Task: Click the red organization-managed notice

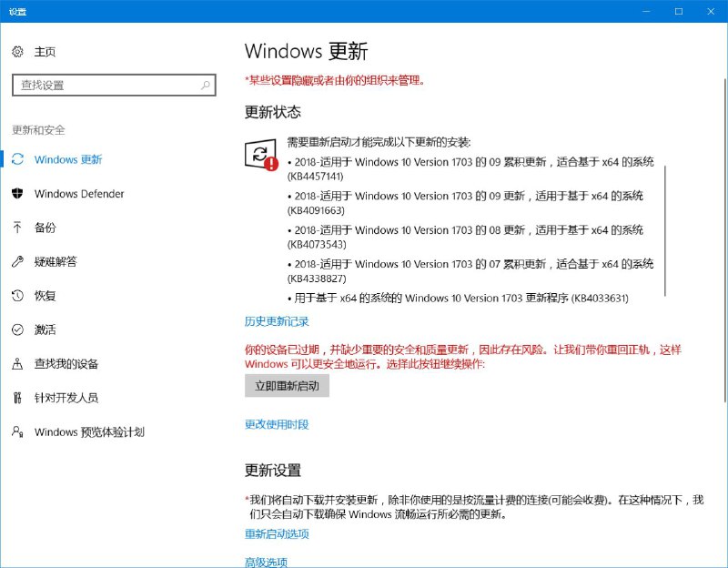Action: point(335,81)
